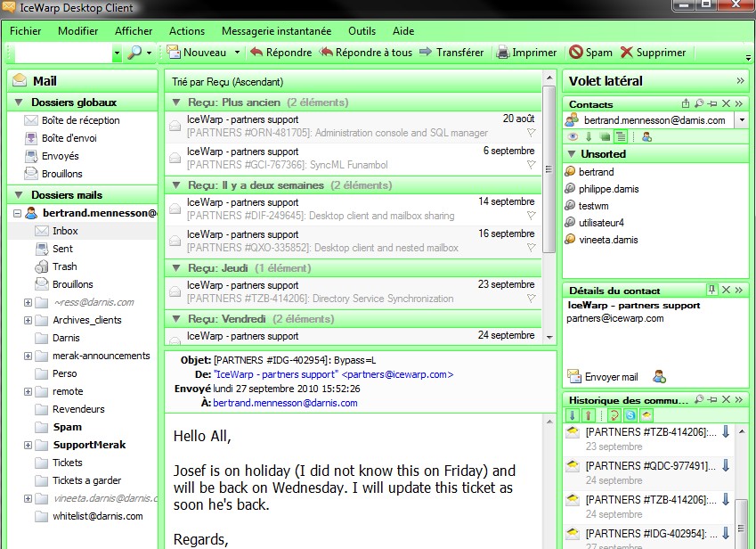Image resolution: width=756 pixels, height=549 pixels.
Task: Click the Répondre reply icon
Action: [256, 53]
